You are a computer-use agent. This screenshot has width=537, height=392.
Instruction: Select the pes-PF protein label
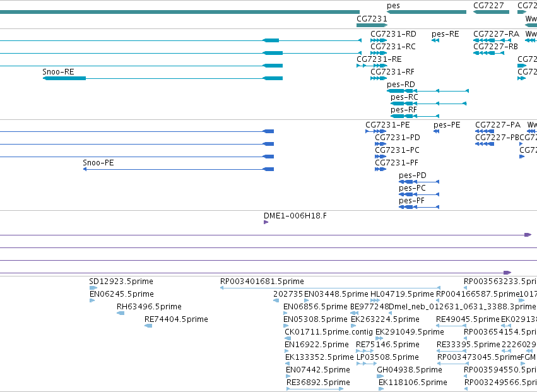[x=411, y=201]
